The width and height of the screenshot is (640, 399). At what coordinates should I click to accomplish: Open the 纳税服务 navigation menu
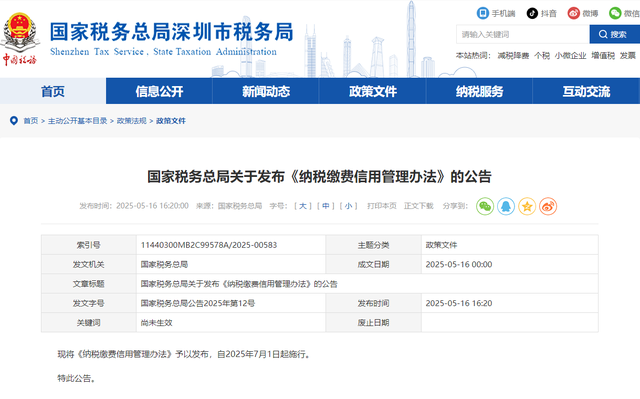(x=480, y=91)
